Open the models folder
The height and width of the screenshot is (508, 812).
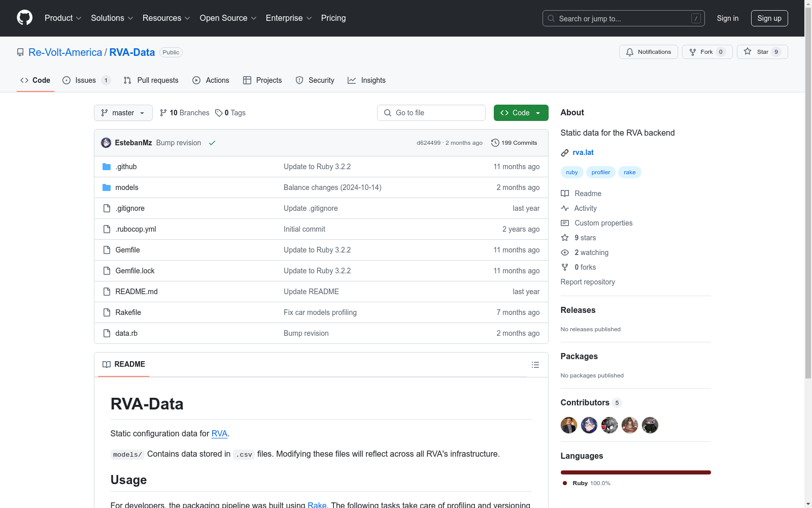(127, 187)
